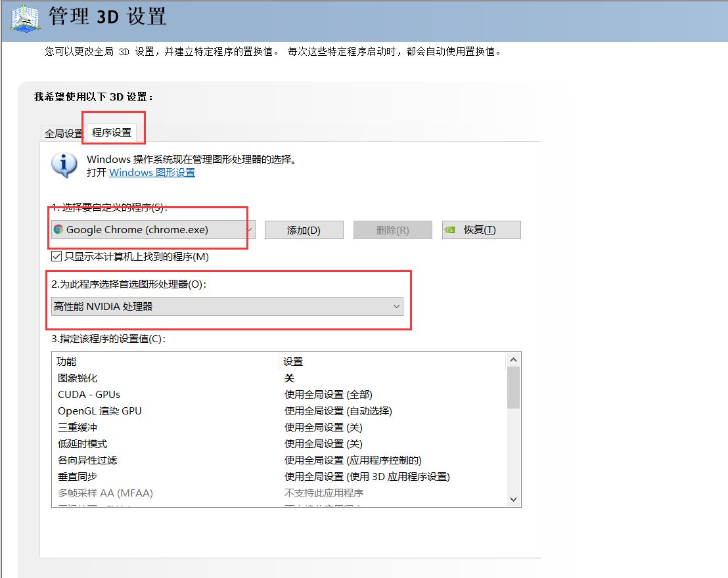Click the Chrome icon in program dropdown
Viewport: 728px width, 578px height.
tap(58, 229)
